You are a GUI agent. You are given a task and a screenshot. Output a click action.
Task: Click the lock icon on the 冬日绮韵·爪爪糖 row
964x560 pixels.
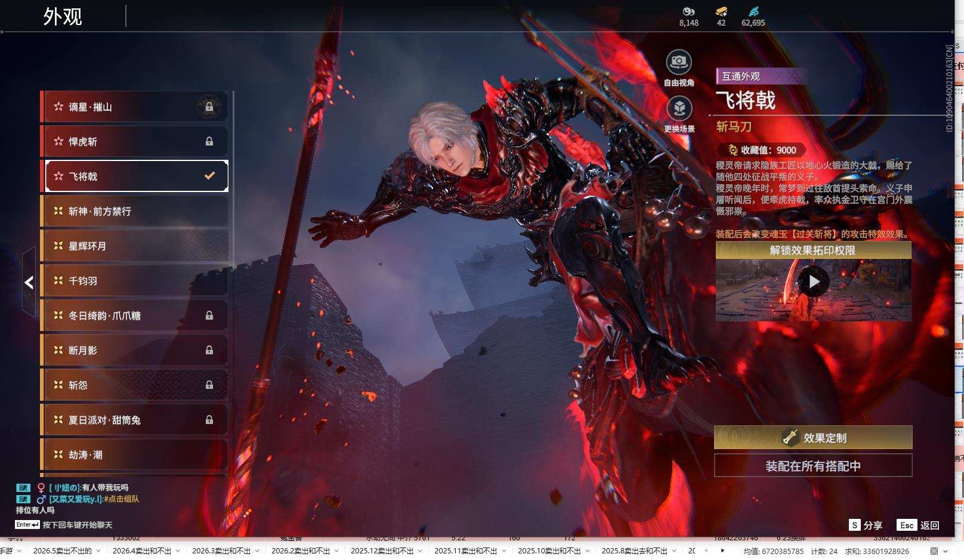point(209,315)
